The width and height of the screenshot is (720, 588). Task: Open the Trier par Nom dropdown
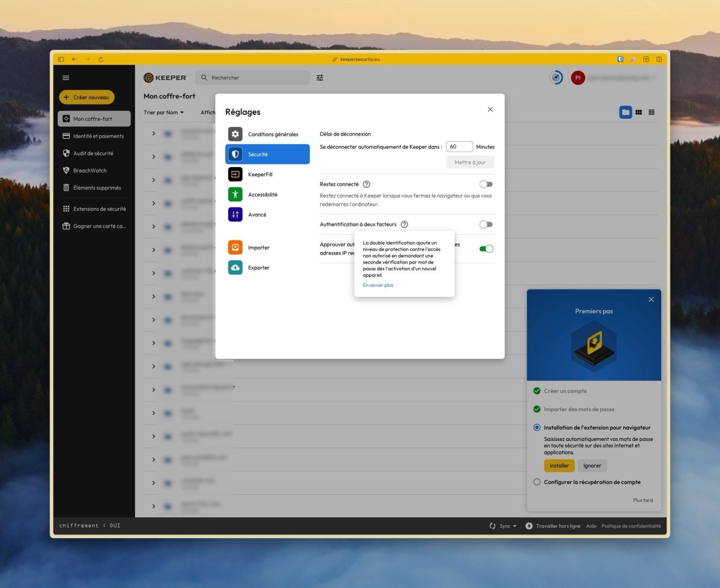pos(164,113)
